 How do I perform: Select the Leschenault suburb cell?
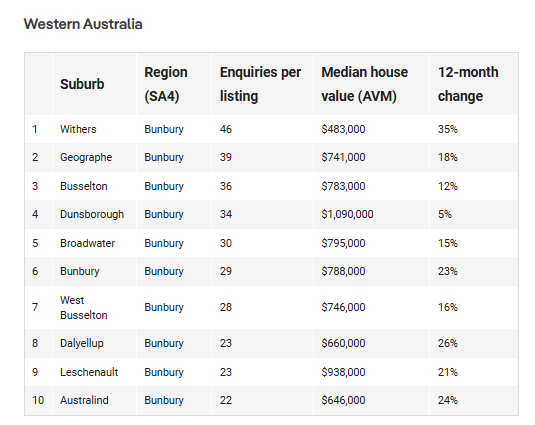tap(89, 372)
